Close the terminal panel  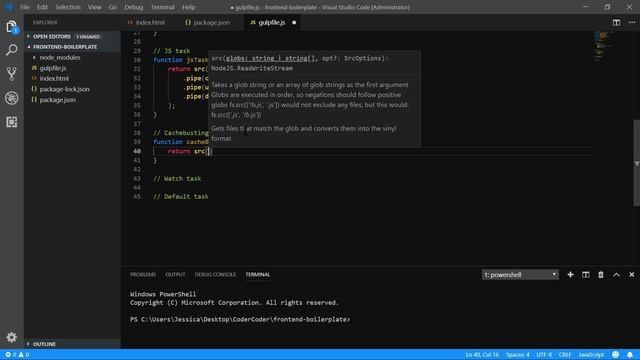631,275
